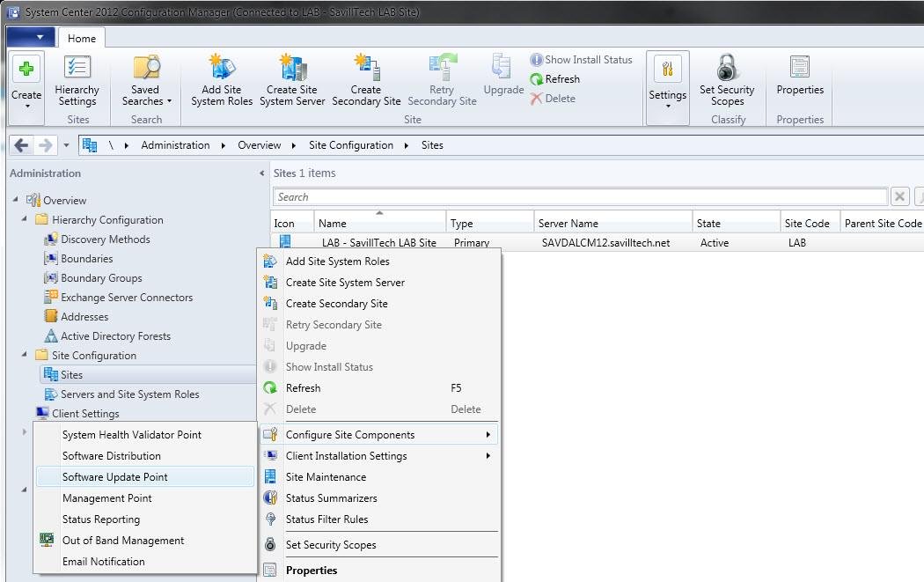Choose Site Maintenance in context menu
The width and height of the screenshot is (924, 582).
381,477
